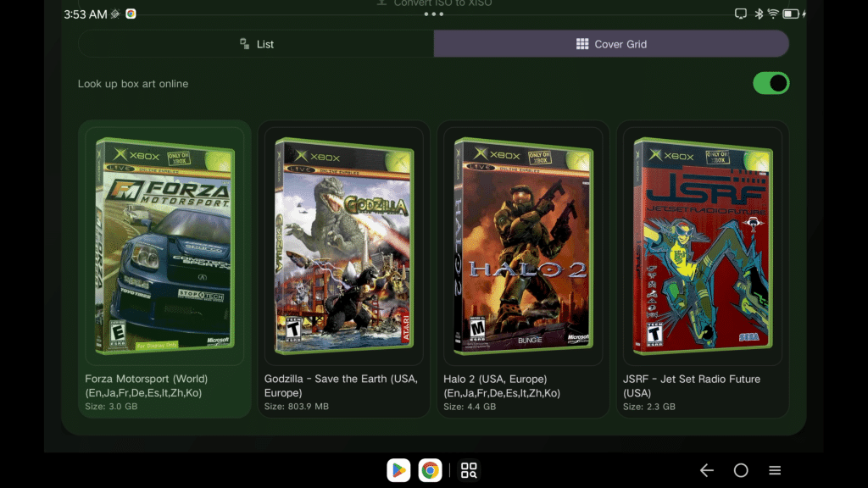Screen dimensions: 868x488
Task: Launch Chrome from the taskbar
Action: pyautogui.click(x=430, y=470)
